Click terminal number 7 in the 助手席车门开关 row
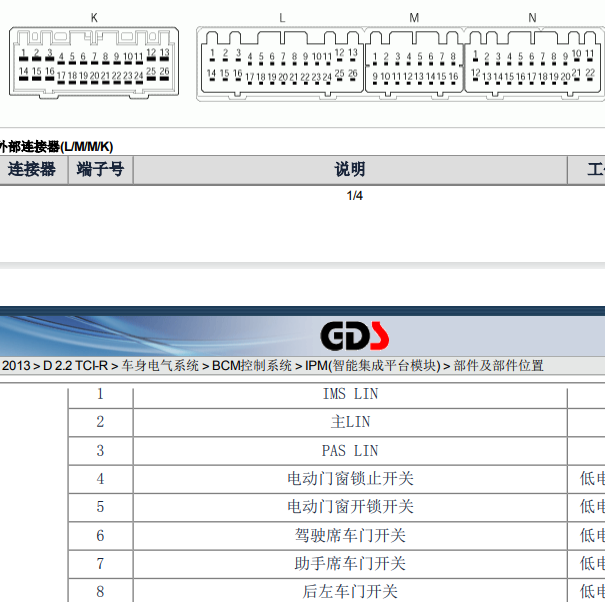605x602 pixels. tap(100, 564)
